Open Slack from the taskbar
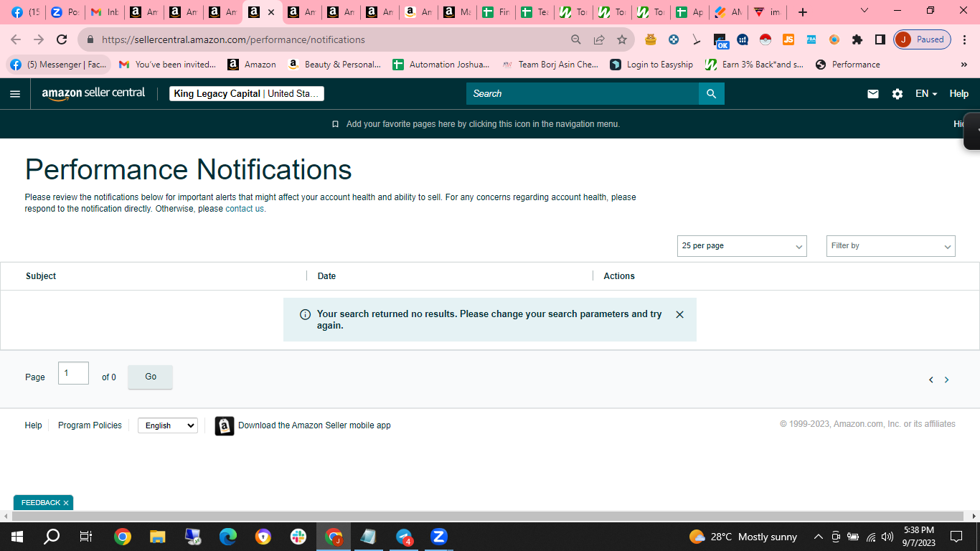This screenshot has width=980, height=551. tap(298, 537)
